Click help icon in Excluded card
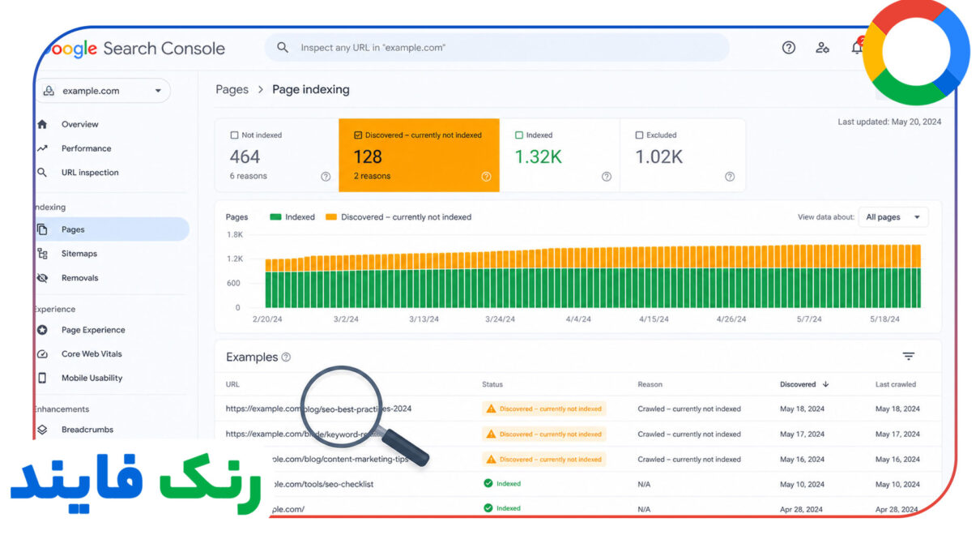 730,177
